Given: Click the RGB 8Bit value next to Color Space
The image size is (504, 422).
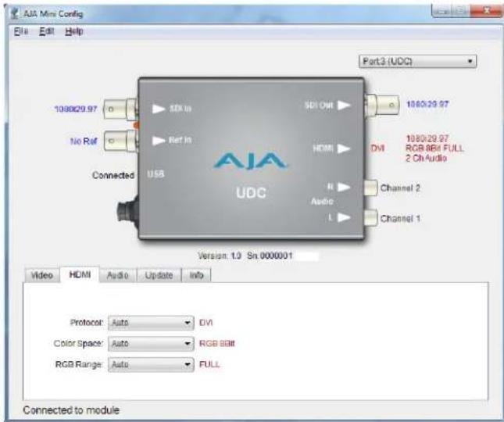Looking at the screenshot, I should 217,344.
